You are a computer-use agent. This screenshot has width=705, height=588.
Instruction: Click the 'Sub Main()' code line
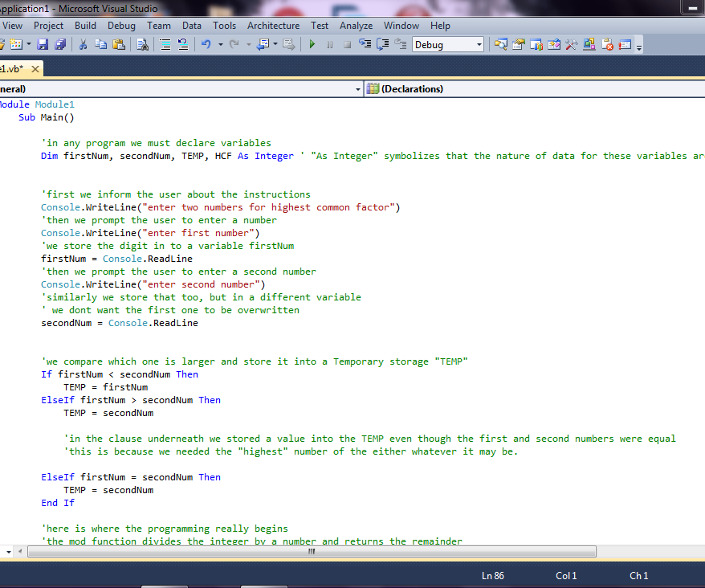coord(47,117)
